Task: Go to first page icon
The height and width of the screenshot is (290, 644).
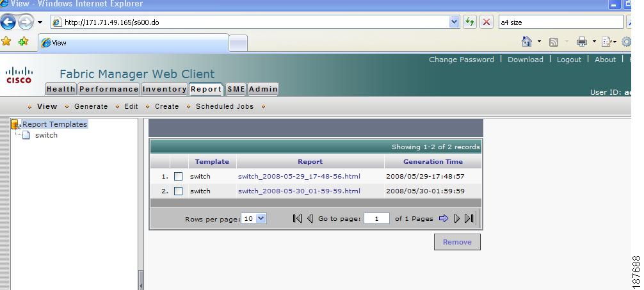Action: (x=298, y=218)
